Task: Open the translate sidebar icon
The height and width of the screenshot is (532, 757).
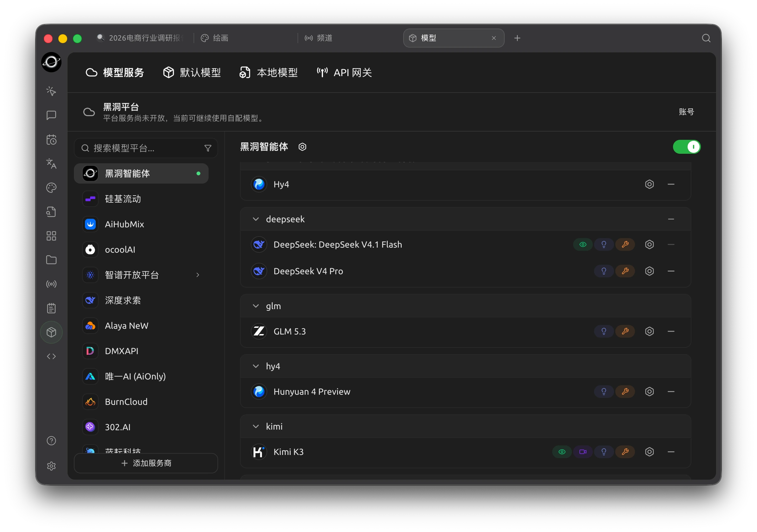Action: pos(51,164)
